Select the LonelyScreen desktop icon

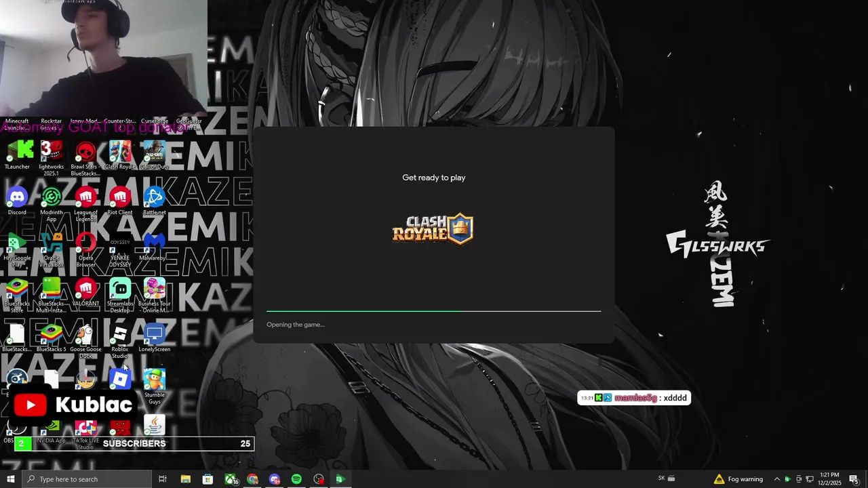[x=154, y=338]
